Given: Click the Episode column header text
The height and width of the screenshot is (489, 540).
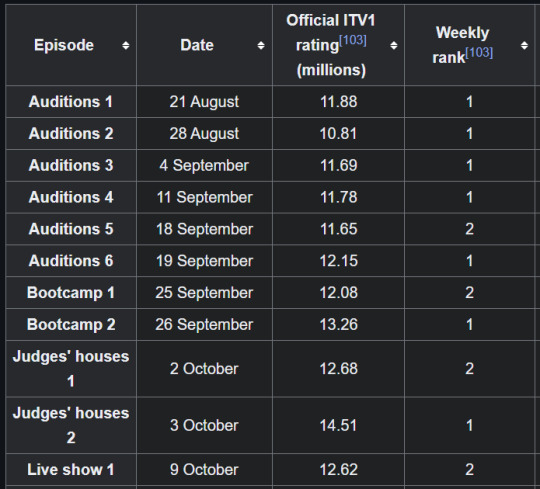Looking at the screenshot, I should point(64,45).
